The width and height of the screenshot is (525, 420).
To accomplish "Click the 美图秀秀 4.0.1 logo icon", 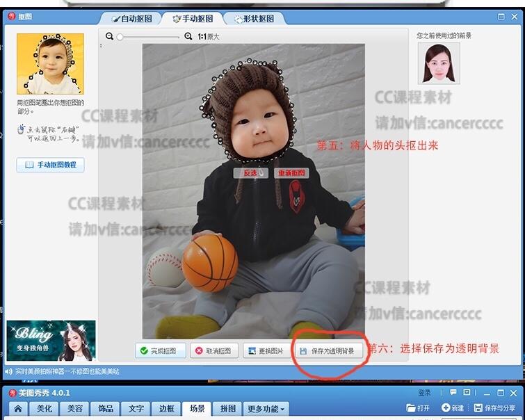I will pyautogui.click(x=13, y=393).
